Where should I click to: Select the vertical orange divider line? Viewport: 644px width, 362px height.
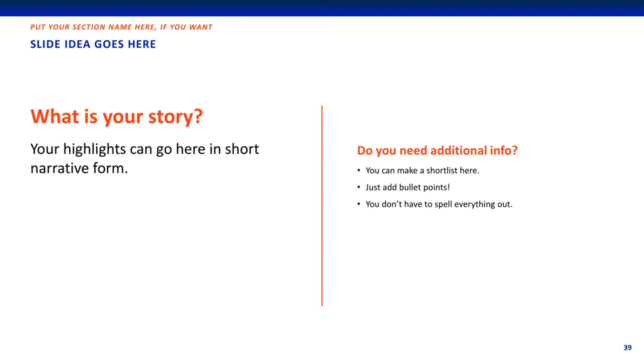coord(322,206)
